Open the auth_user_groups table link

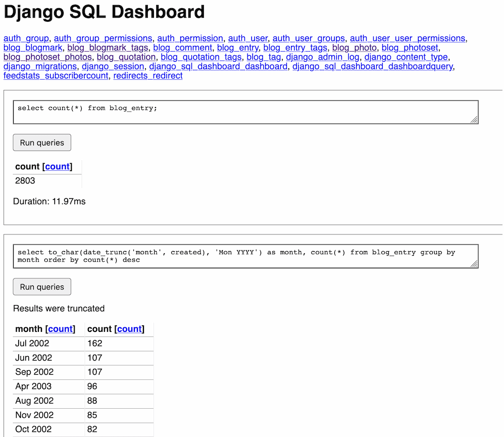(309, 38)
